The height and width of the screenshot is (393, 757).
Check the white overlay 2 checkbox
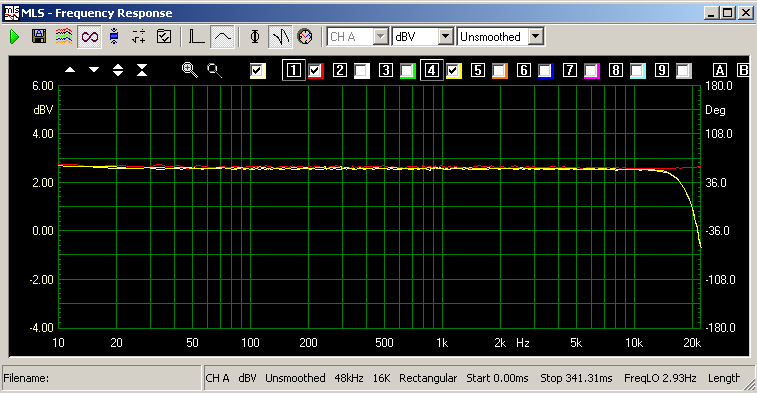click(x=362, y=71)
